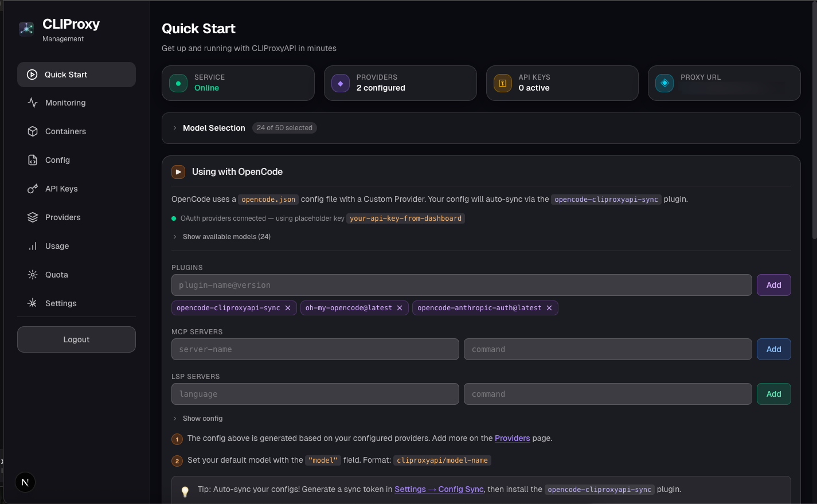Screen dimensions: 817x504
Task: Open the API Keys page
Action: (x=76, y=189)
